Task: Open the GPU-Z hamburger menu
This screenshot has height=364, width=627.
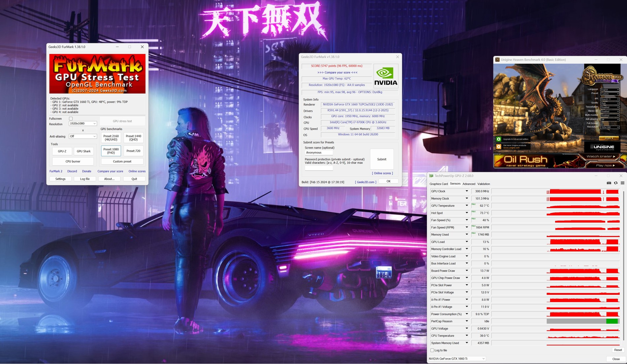Action: tap(622, 183)
